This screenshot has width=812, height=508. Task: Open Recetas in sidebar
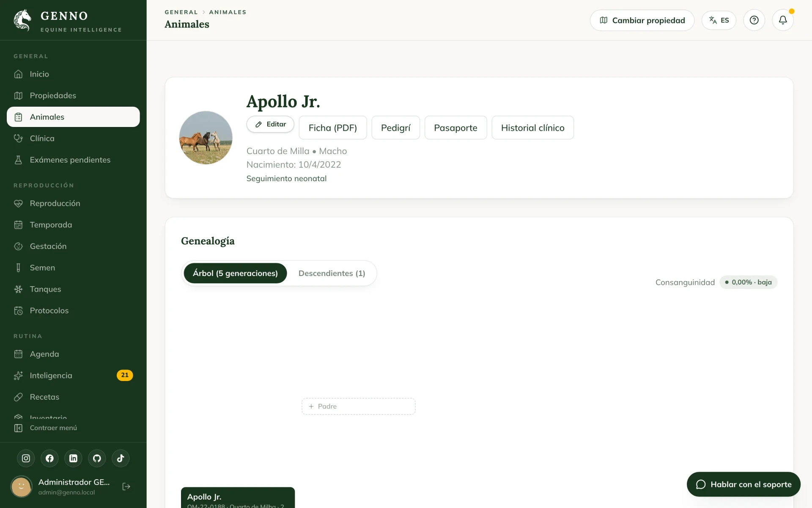pyautogui.click(x=73, y=397)
